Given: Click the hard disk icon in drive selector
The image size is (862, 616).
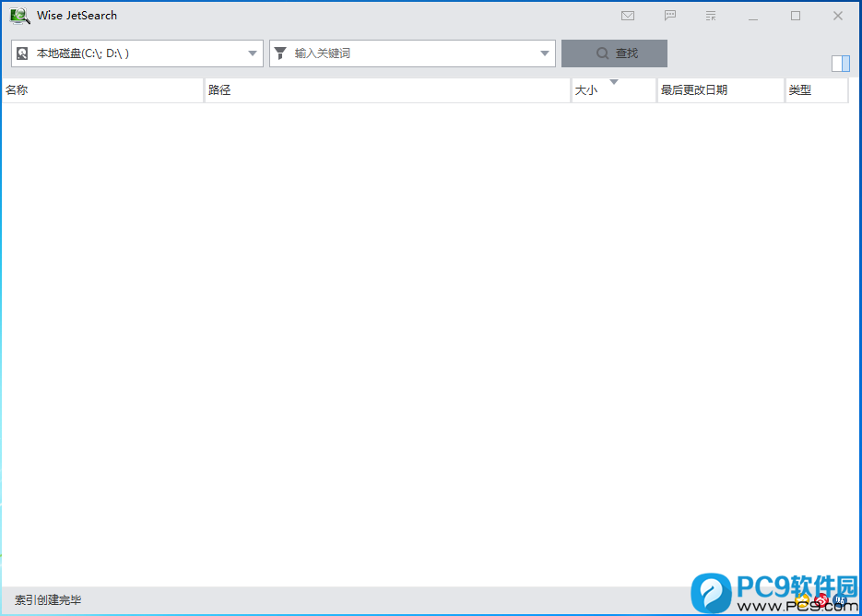Looking at the screenshot, I should [x=22, y=53].
